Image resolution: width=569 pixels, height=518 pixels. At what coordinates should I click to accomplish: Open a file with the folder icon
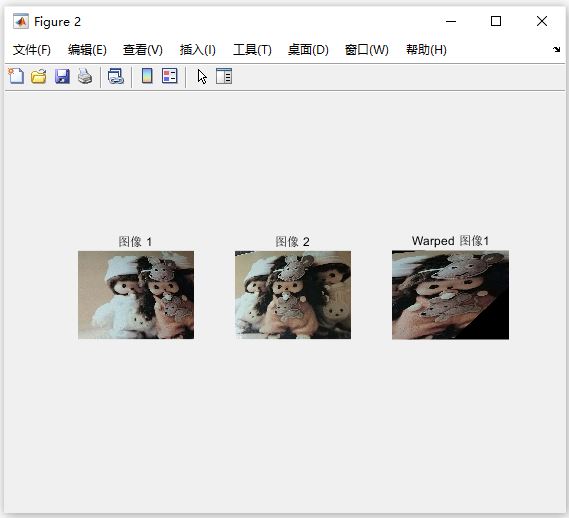(39, 76)
